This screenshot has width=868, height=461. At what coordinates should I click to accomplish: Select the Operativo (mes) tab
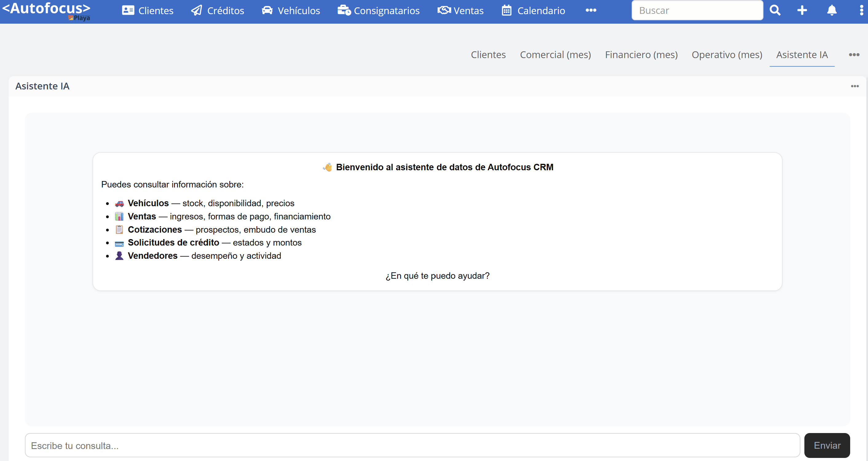tap(727, 55)
